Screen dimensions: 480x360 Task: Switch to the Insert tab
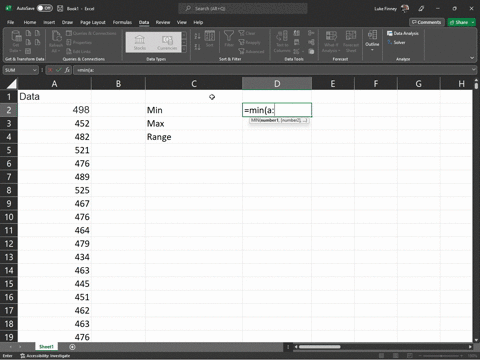click(49, 22)
